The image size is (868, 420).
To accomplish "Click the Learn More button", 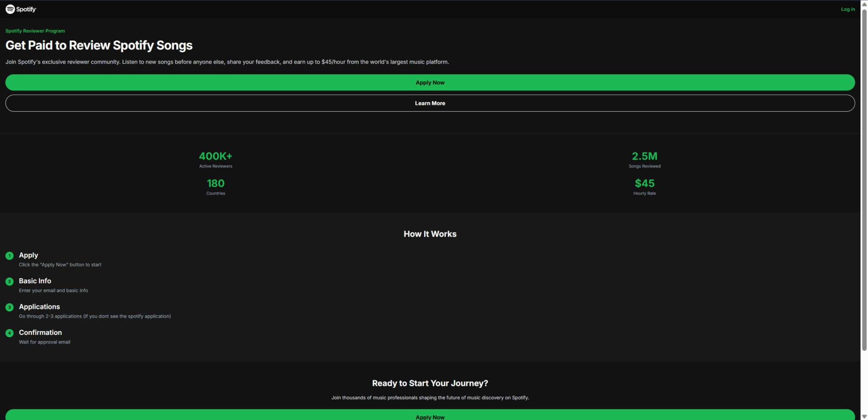I will [x=430, y=103].
